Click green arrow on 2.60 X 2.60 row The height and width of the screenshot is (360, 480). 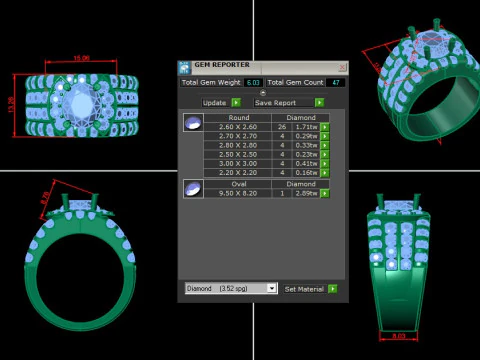(x=324, y=127)
